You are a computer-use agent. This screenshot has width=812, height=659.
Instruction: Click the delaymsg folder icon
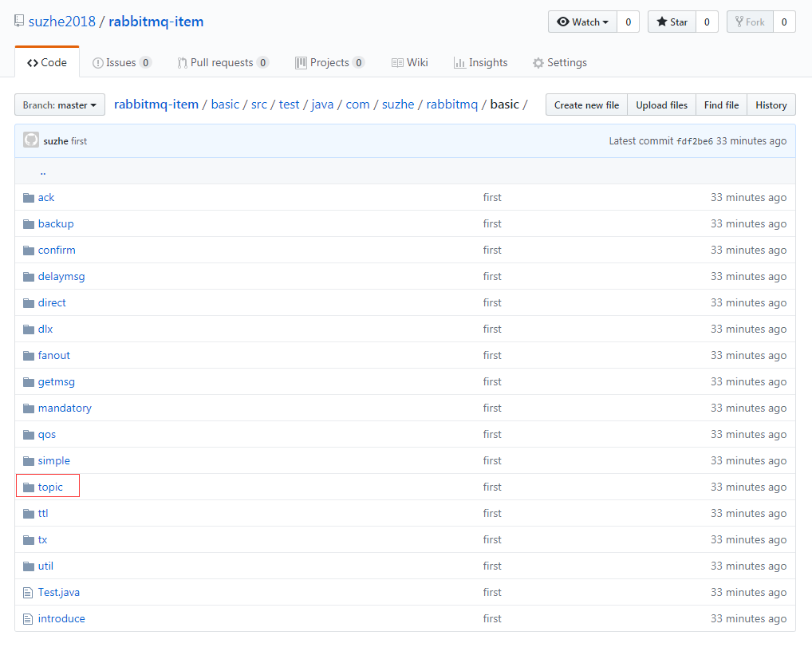[29, 277]
